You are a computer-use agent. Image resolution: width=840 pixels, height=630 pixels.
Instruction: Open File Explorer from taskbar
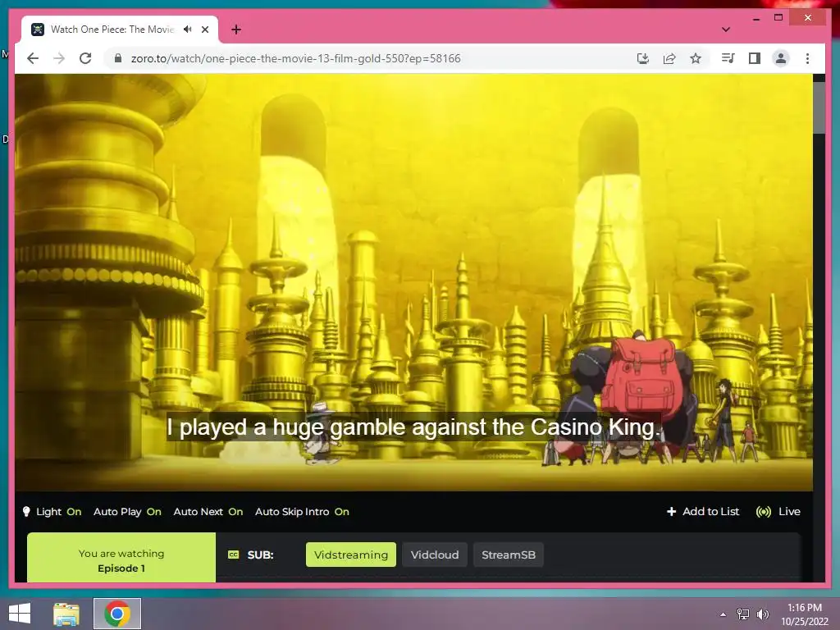pos(66,614)
